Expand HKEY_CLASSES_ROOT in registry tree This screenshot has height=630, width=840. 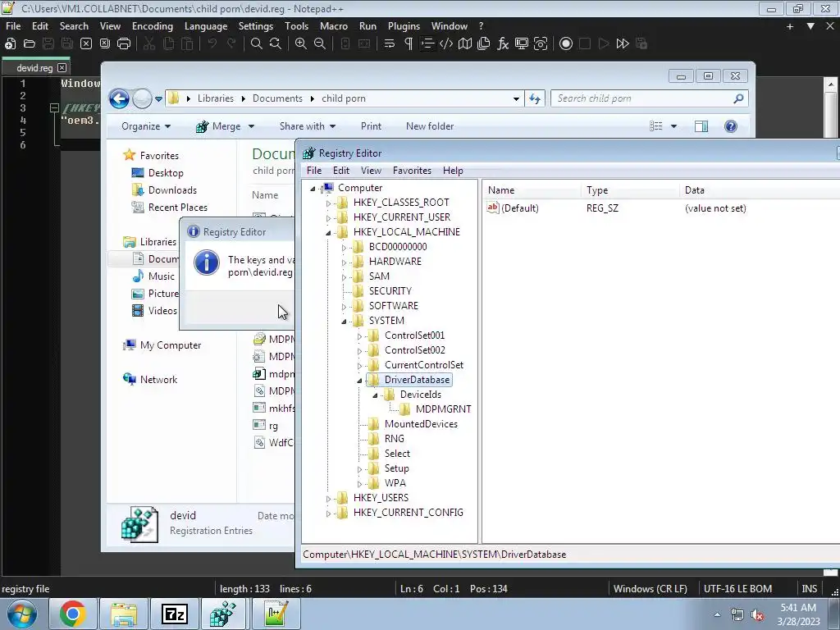[x=328, y=203]
